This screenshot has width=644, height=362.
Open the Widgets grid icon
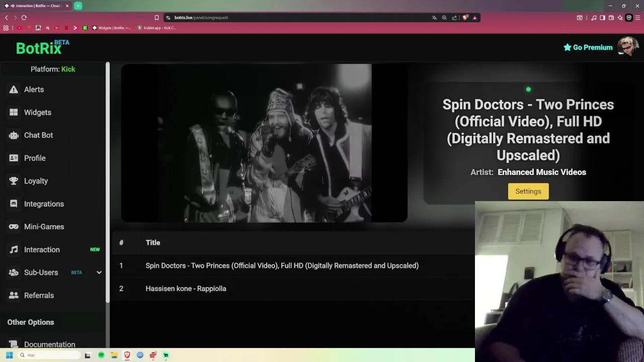[14, 112]
